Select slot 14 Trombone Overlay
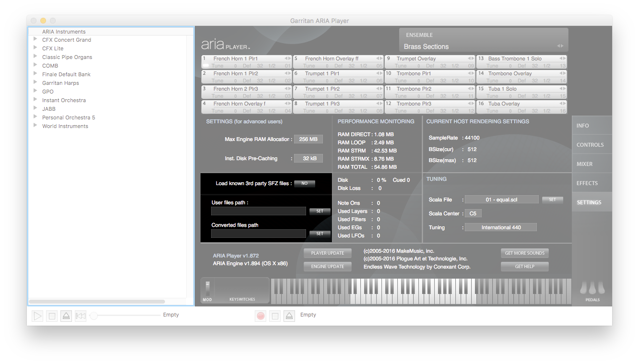This screenshot has height=364, width=639. (x=522, y=77)
